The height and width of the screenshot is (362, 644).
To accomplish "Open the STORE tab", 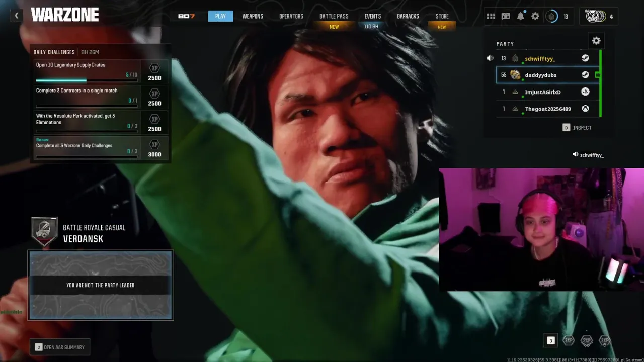I will pos(442,16).
